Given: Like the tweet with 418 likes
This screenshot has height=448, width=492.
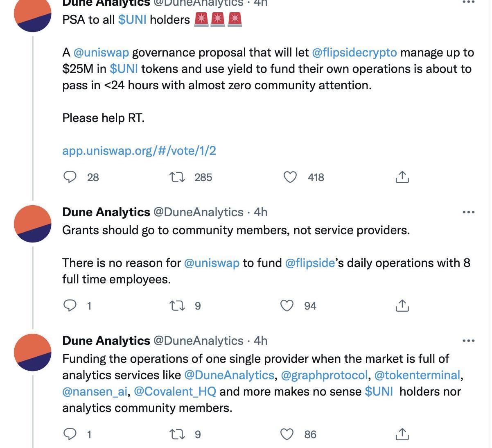Looking at the screenshot, I should [290, 177].
